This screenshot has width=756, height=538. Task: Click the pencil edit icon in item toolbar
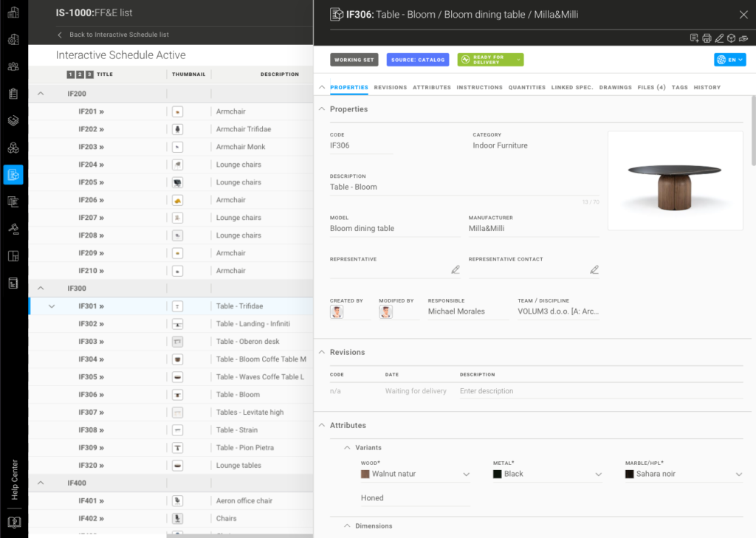click(x=719, y=38)
